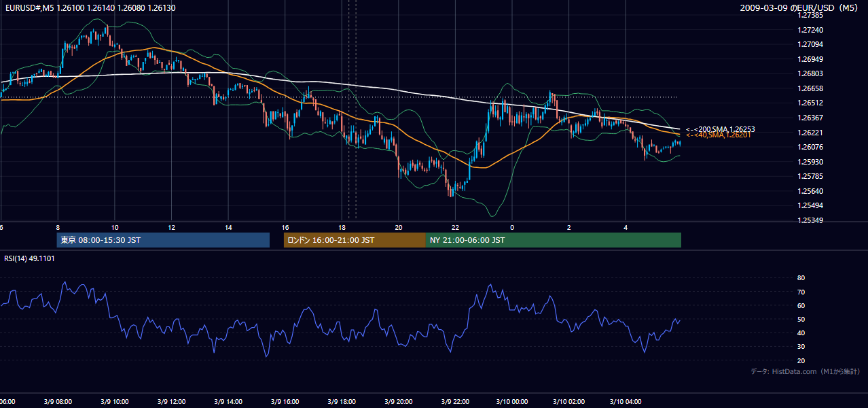This screenshot has height=408, width=868.
Task: Click price level 1.26512 on the axis
Action: (810, 103)
